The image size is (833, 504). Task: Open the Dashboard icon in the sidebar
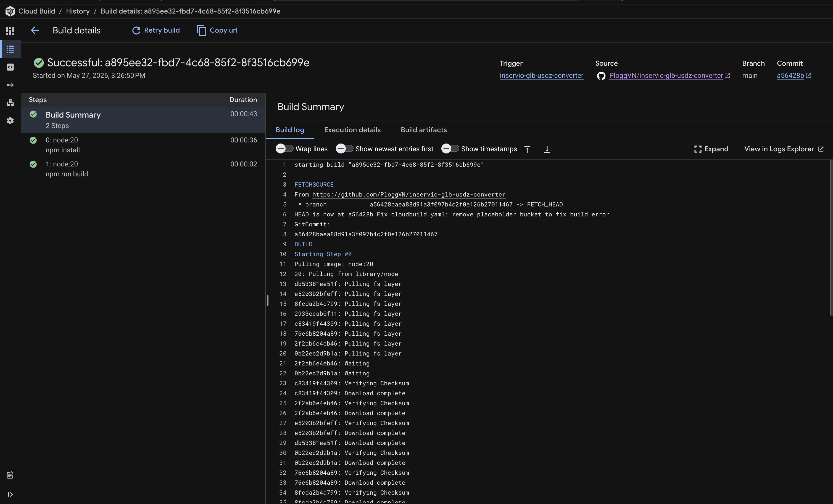[10, 31]
